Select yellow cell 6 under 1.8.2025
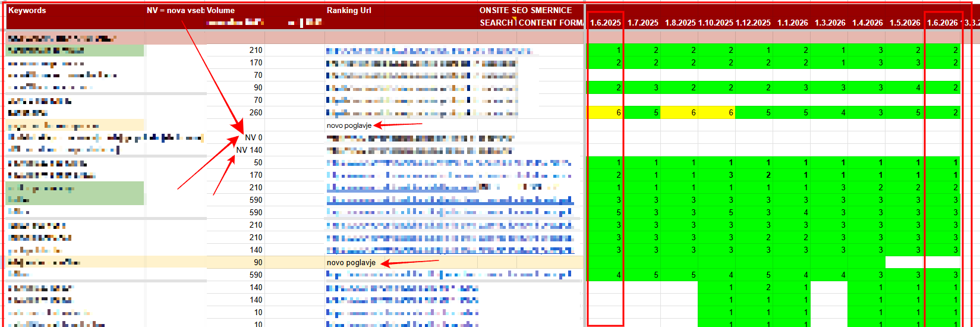The image size is (980, 327). point(680,112)
